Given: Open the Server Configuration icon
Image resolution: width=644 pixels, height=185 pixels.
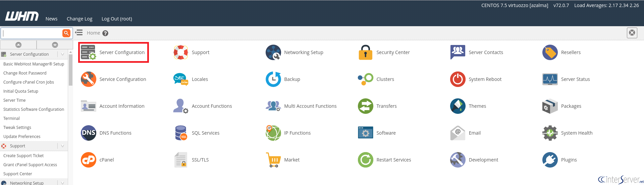Looking at the screenshot, I should point(89,52).
